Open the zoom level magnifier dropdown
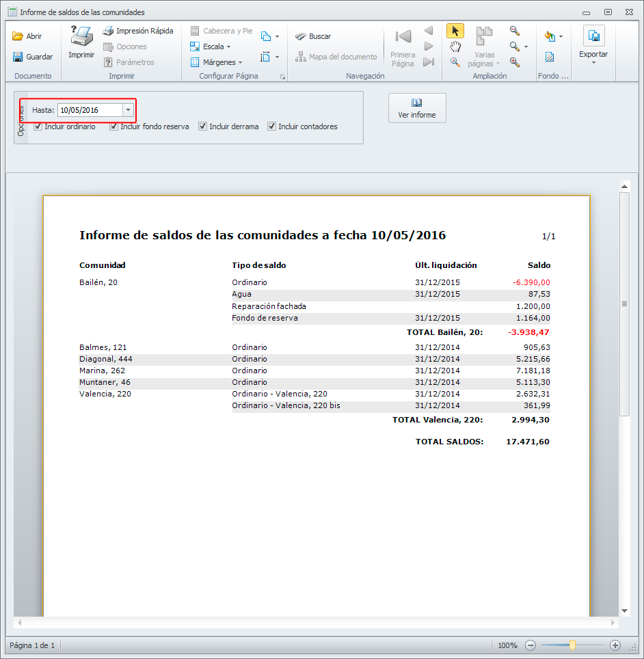Image resolution: width=644 pixels, height=659 pixels. (519, 46)
